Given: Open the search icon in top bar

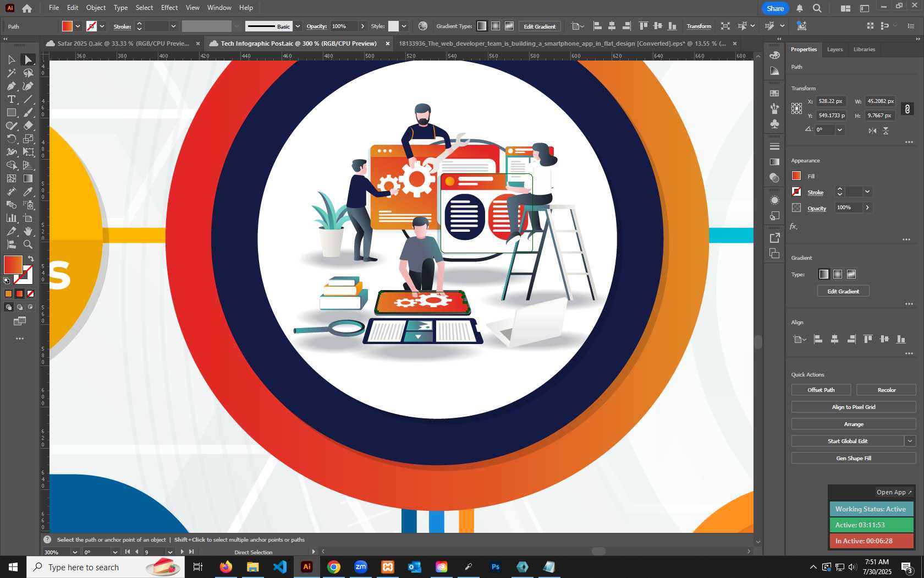Looking at the screenshot, I should click(817, 8).
